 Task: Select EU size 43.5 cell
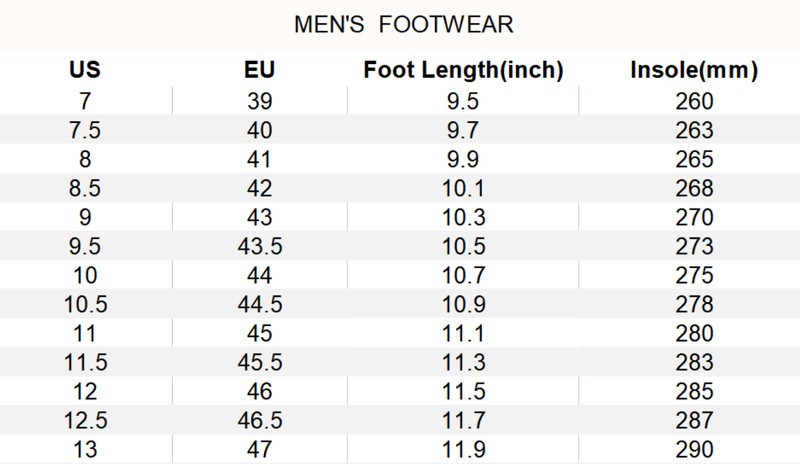point(259,246)
